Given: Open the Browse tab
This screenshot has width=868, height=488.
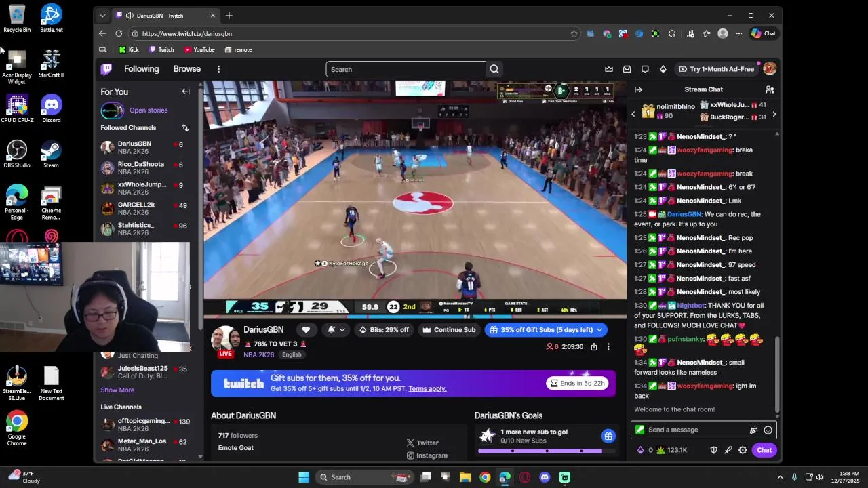Looking at the screenshot, I should pos(186,69).
